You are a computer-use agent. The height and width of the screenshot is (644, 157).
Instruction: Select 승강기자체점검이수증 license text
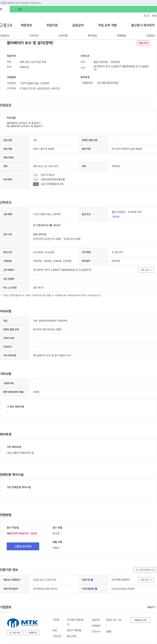(52, 184)
